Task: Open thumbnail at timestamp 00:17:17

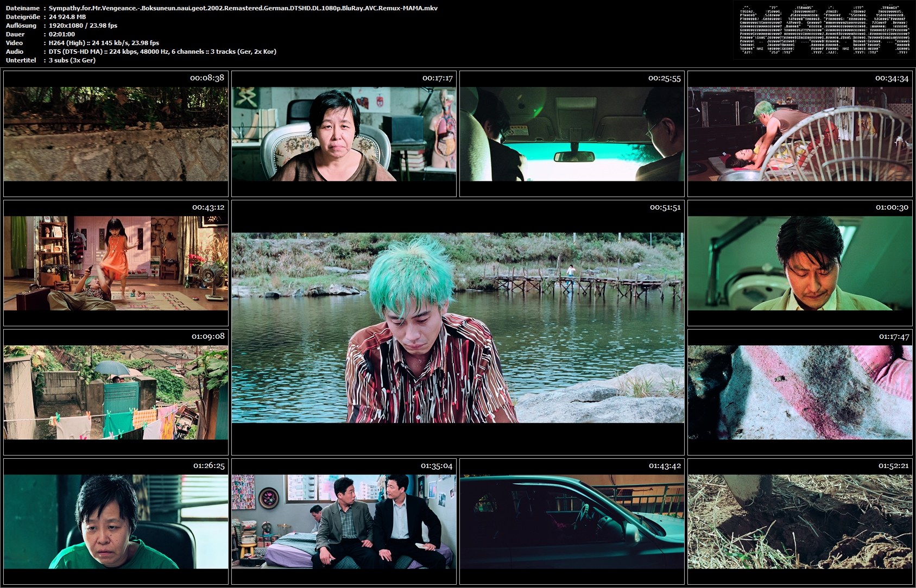Action: pyautogui.click(x=344, y=134)
